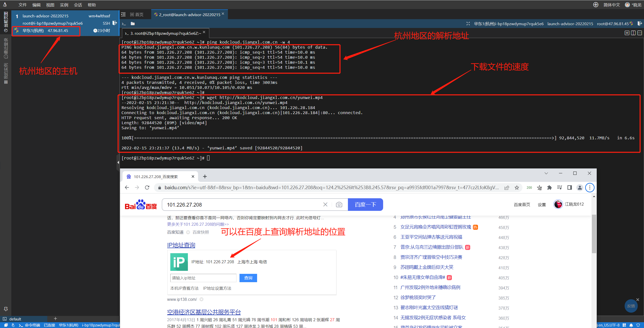The image size is (644, 328).
Task: Open the 简体中文 language selector
Action: [612, 5]
